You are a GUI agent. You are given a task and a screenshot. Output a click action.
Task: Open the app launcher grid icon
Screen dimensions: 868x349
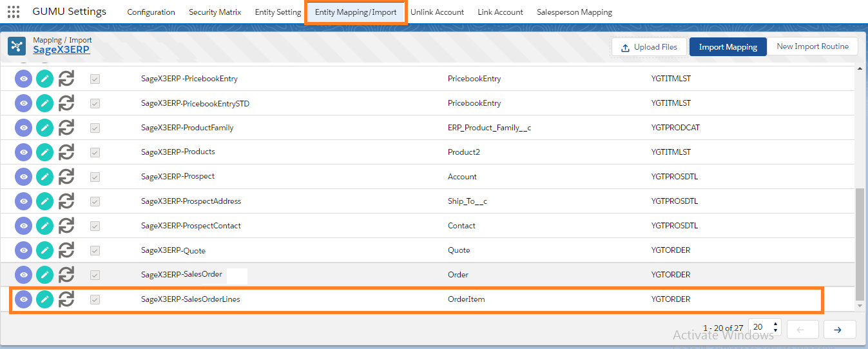14,12
